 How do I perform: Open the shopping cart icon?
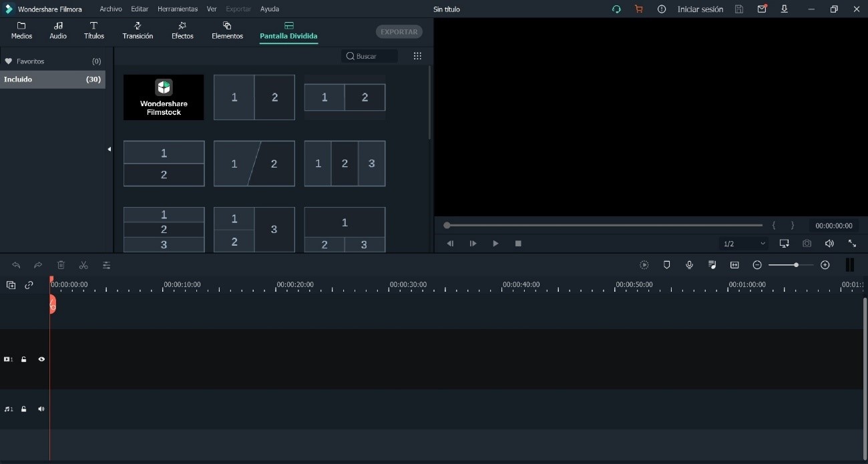click(x=638, y=9)
